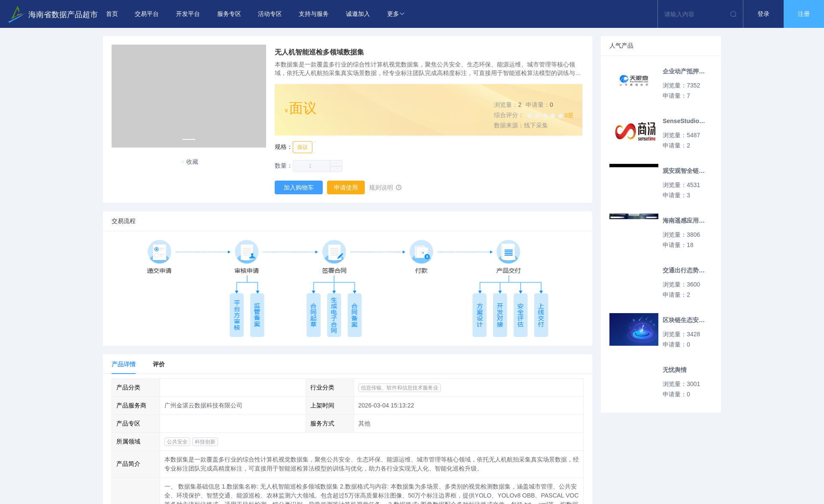This screenshot has height=504, width=824.
Task: Open 观安观智全链 product title
Action: tap(684, 171)
